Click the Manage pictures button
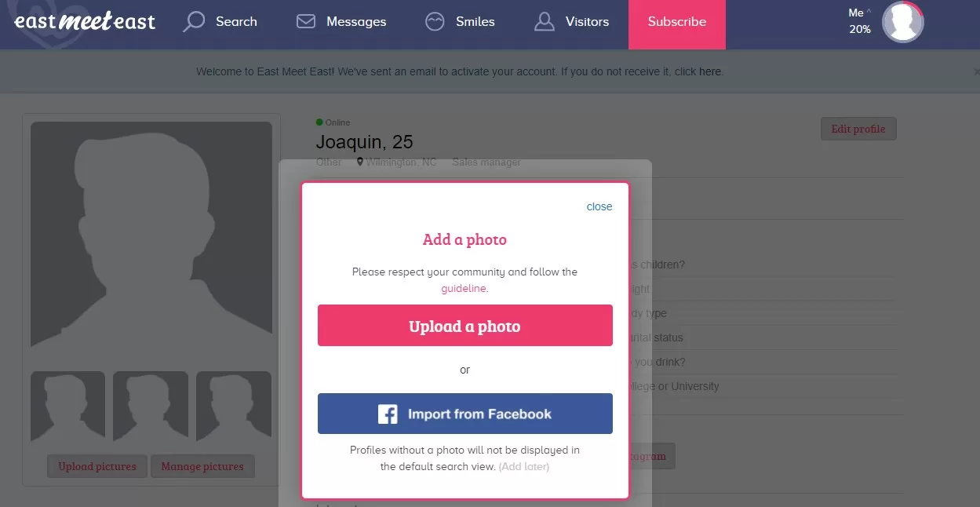Screen dimensions: 980x507 [x=202, y=466]
